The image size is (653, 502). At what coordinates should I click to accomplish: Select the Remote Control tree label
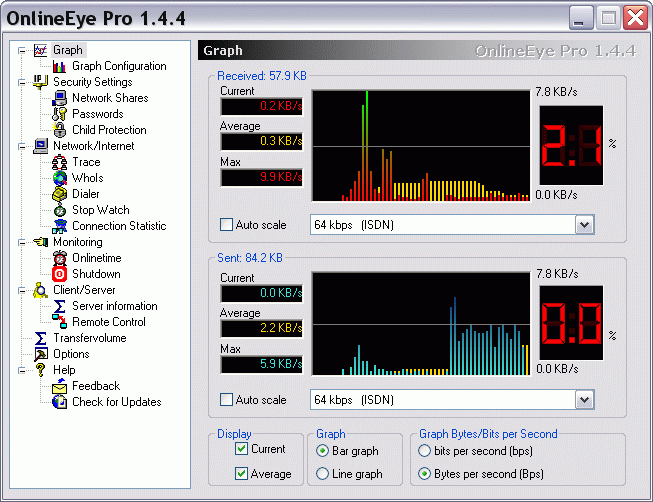[109, 322]
